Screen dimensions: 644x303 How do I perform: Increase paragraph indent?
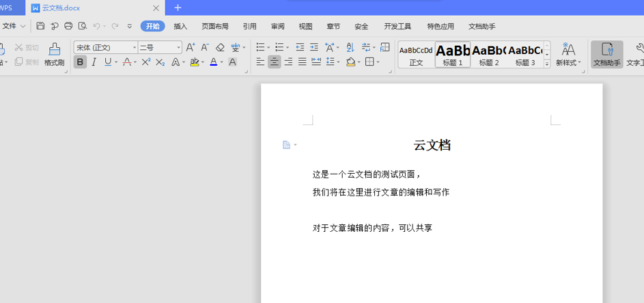pos(314,47)
